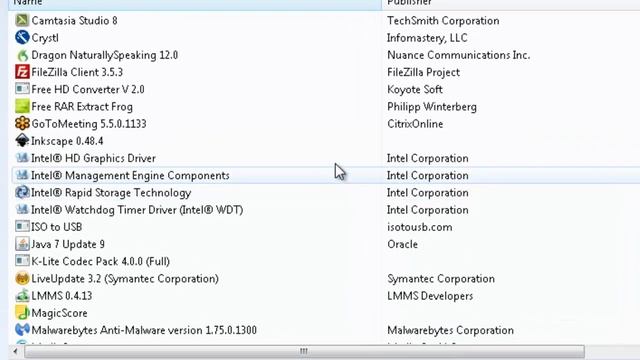The image size is (640, 360).
Task: Click Philipp Winterberg publisher cell
Action: pyautogui.click(x=432, y=107)
